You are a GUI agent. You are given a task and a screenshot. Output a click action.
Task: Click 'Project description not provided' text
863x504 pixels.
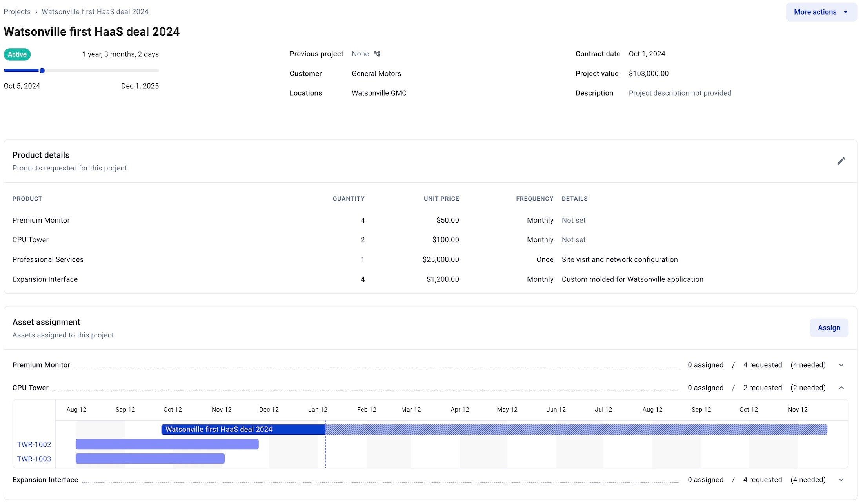[x=680, y=93]
